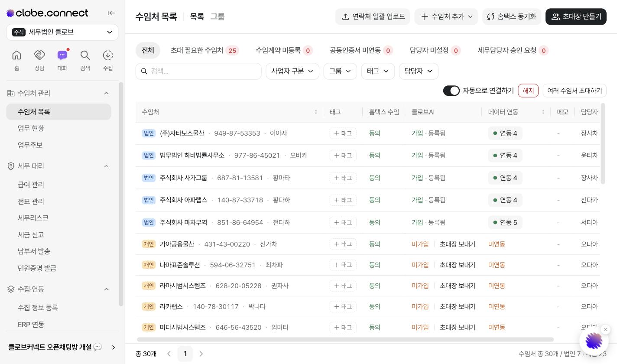This screenshot has height=364, width=617.
Task: Click 초대장 만들기 button
Action: point(576,16)
